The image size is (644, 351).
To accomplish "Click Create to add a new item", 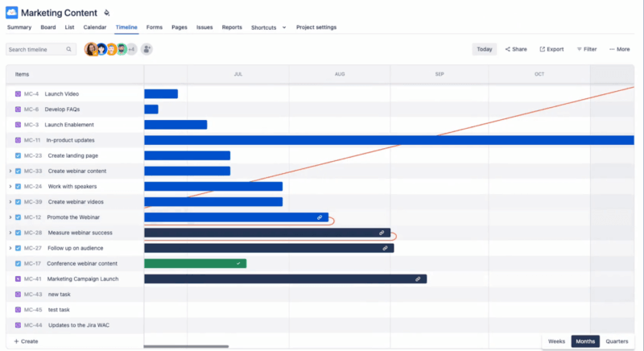I will (26, 341).
